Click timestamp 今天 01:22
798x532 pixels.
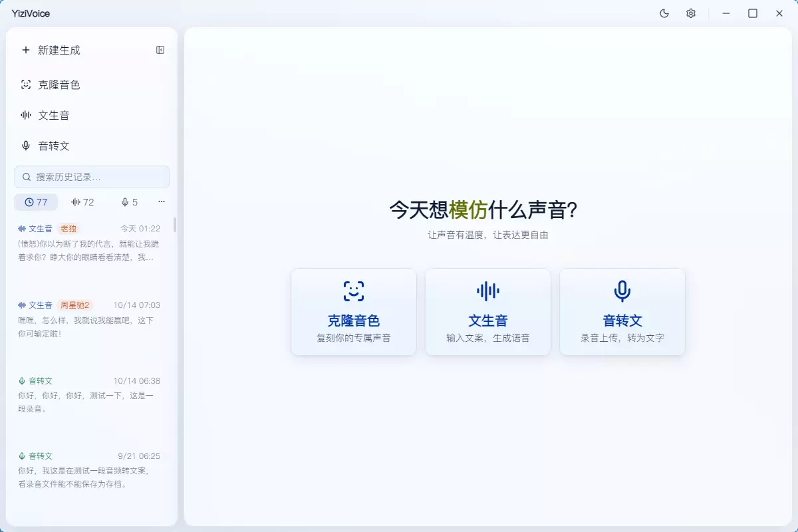click(x=140, y=229)
